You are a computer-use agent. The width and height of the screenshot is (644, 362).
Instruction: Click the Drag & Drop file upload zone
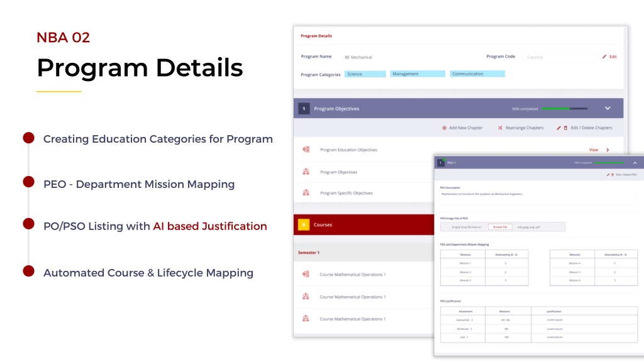502,227
